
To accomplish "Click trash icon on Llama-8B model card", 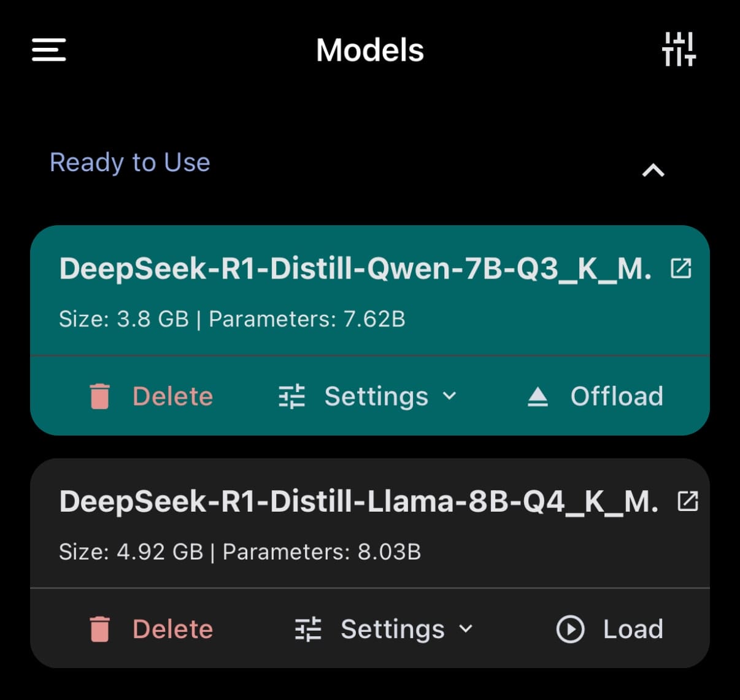I will tap(99, 629).
